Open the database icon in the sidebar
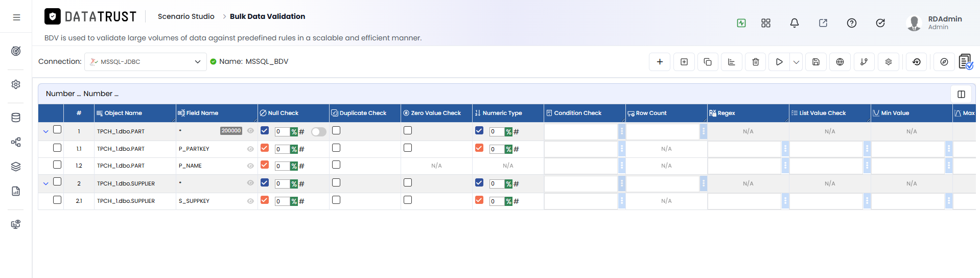Image resolution: width=980 pixels, height=278 pixels. click(16, 118)
